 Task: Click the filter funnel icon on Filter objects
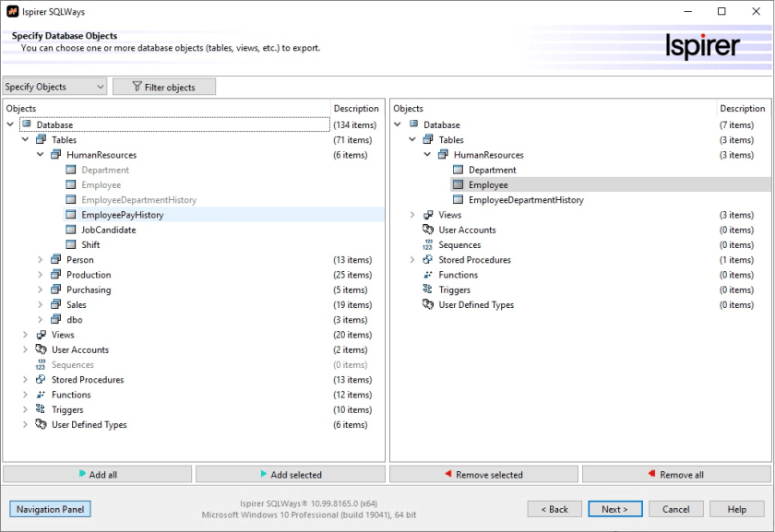pyautogui.click(x=137, y=87)
